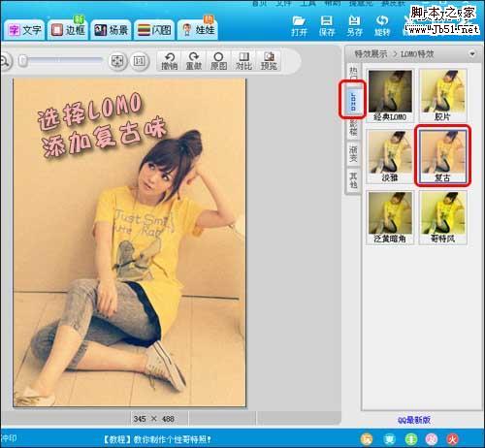Image resolution: width=485 pixels, height=448 pixels.
Task: Apply the 胶片 film effect thumbnail
Action: 442,96
